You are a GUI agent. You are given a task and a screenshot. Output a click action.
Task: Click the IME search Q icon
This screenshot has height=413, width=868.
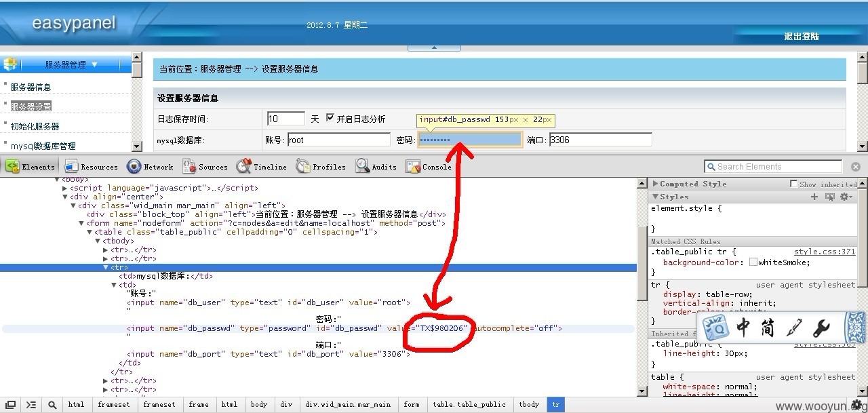coord(716,328)
